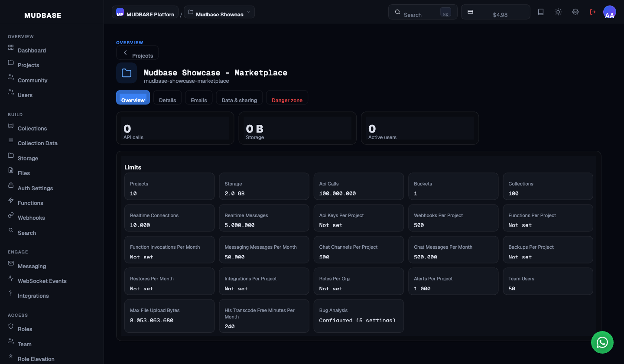Screen dimensions: 624x364
Task: Toggle light theme with sun icon
Action: click(558, 12)
